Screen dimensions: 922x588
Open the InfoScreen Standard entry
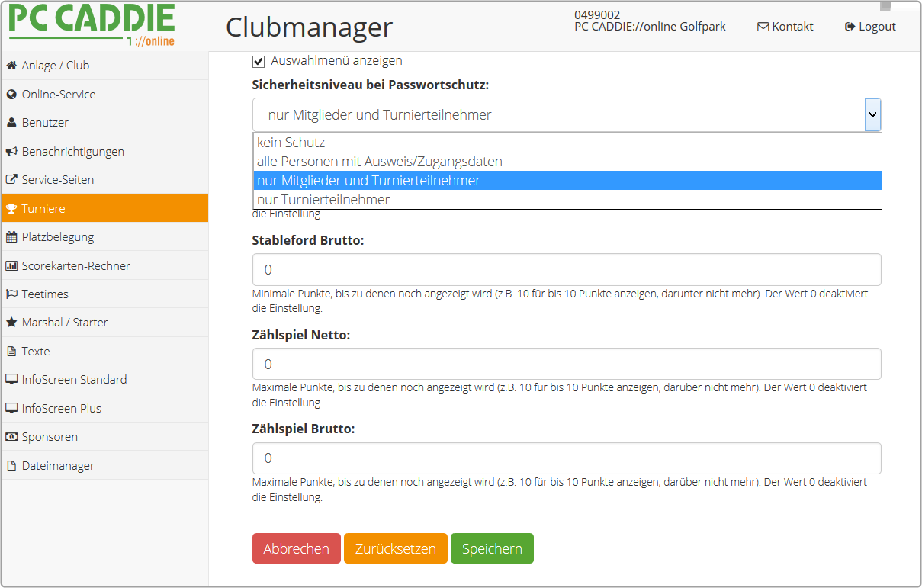click(104, 380)
